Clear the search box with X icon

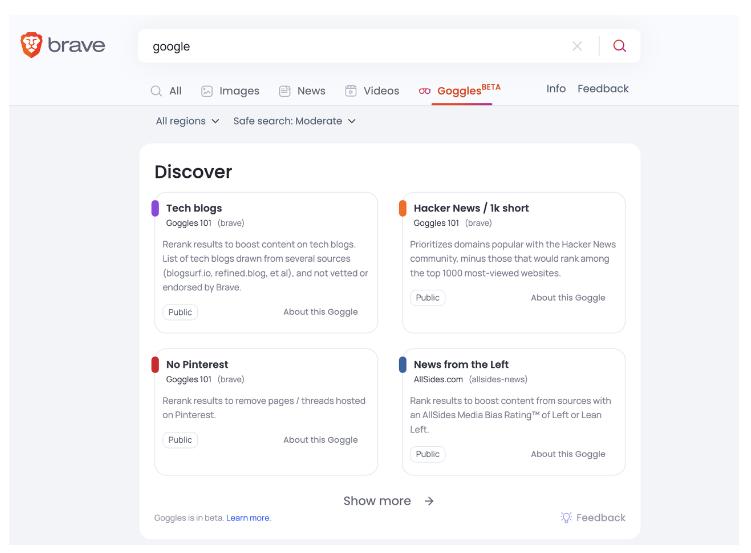pyautogui.click(x=577, y=46)
